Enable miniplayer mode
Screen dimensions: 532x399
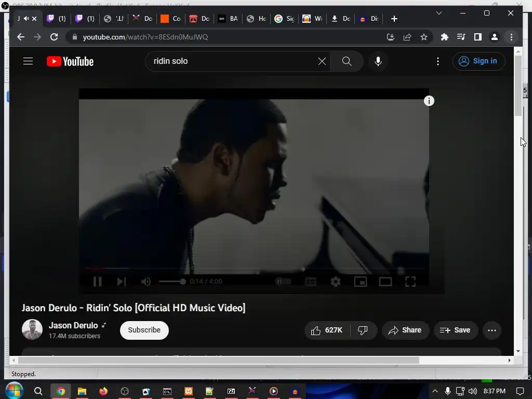click(x=361, y=281)
